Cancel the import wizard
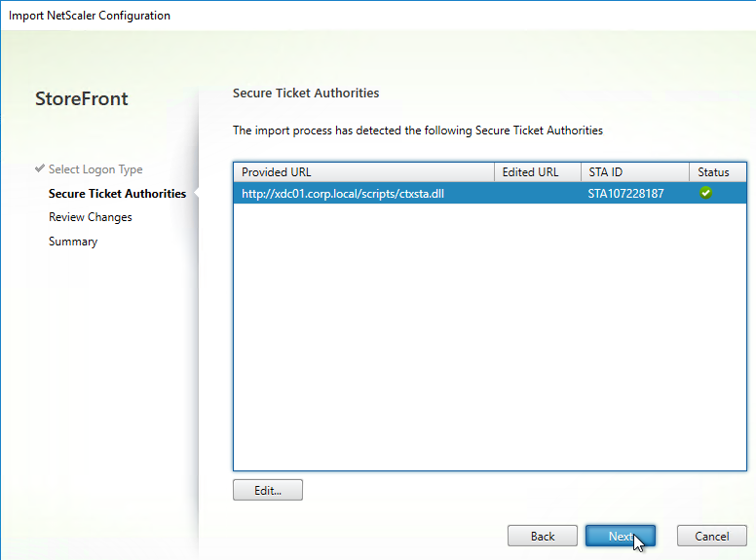 [x=711, y=536]
